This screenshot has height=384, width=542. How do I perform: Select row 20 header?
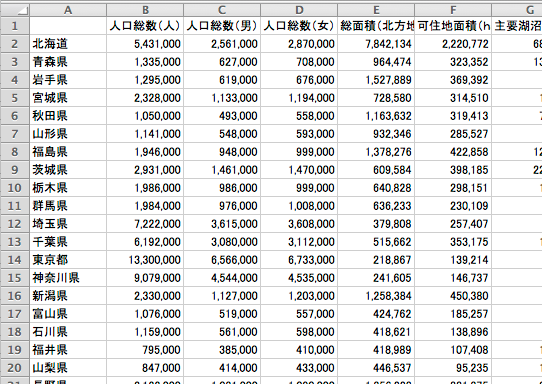tap(15, 367)
